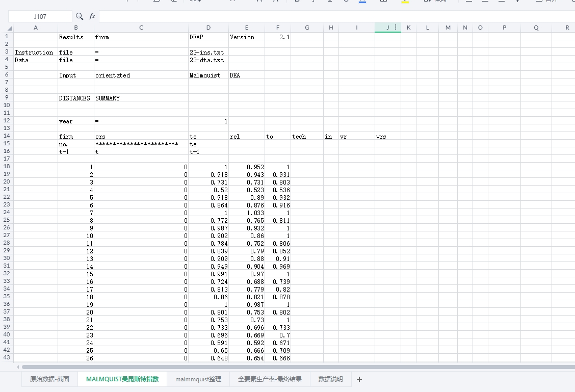Select column B header
This screenshot has height=392, width=575.
[x=76, y=28]
